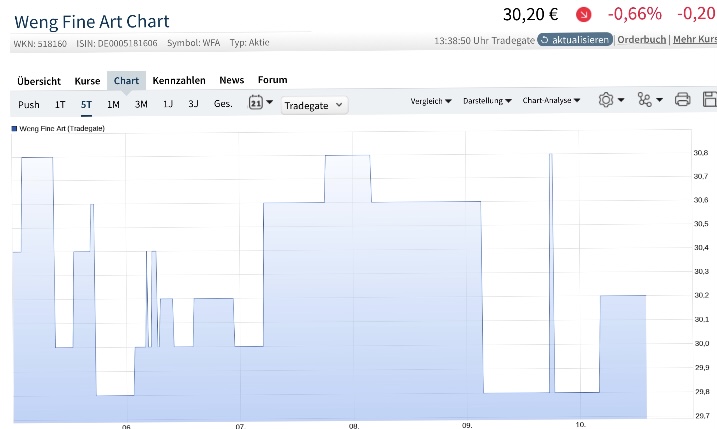Show the full history with Ges.
Screen dimensions: 717x429
[x=223, y=104]
